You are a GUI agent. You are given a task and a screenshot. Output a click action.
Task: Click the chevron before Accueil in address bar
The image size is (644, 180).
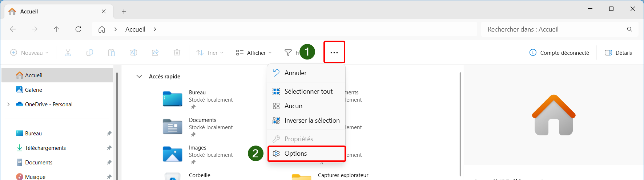116,29
